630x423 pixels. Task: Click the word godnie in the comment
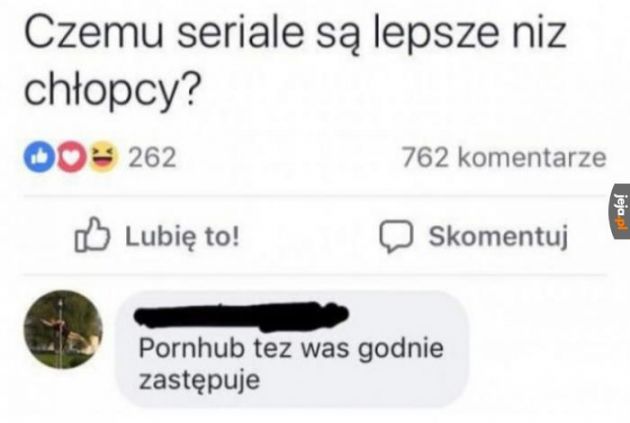401,349
